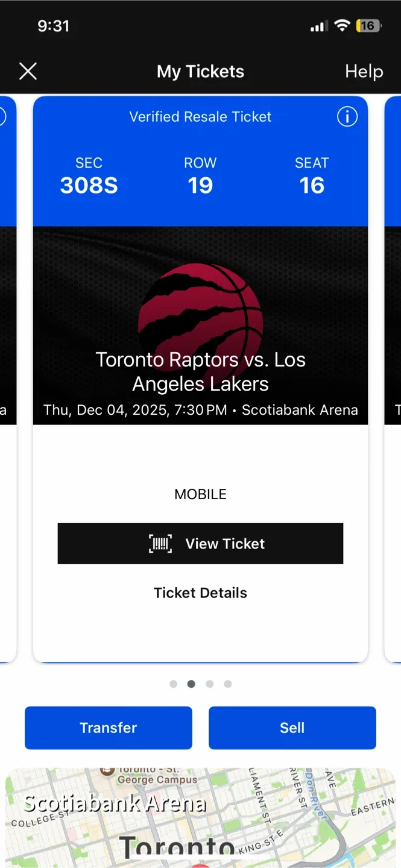Select the first pagination dot
401x868 pixels.
point(173,684)
